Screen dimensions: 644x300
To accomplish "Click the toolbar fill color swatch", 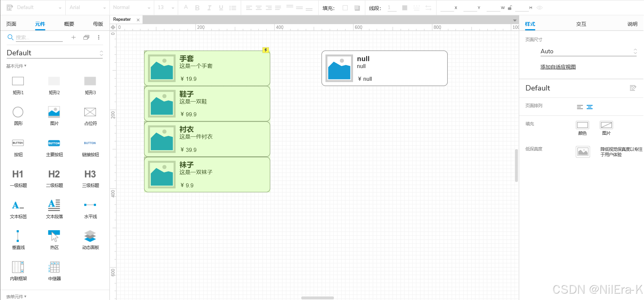I will (345, 8).
